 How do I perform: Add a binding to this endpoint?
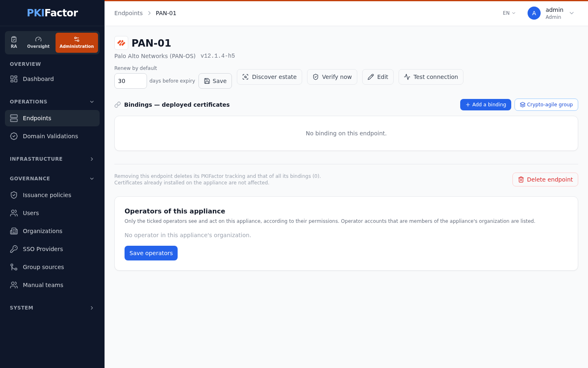486,105
